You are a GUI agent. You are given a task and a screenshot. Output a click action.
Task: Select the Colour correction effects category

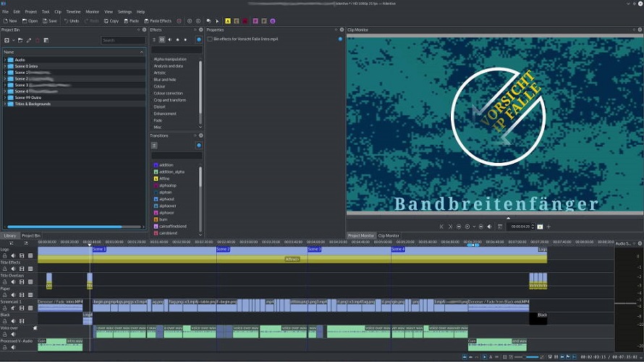click(169, 93)
